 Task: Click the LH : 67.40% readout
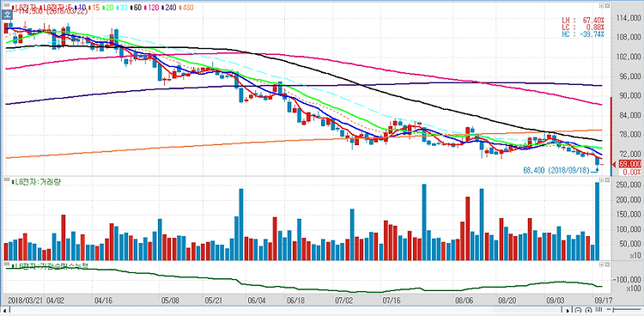pos(583,20)
